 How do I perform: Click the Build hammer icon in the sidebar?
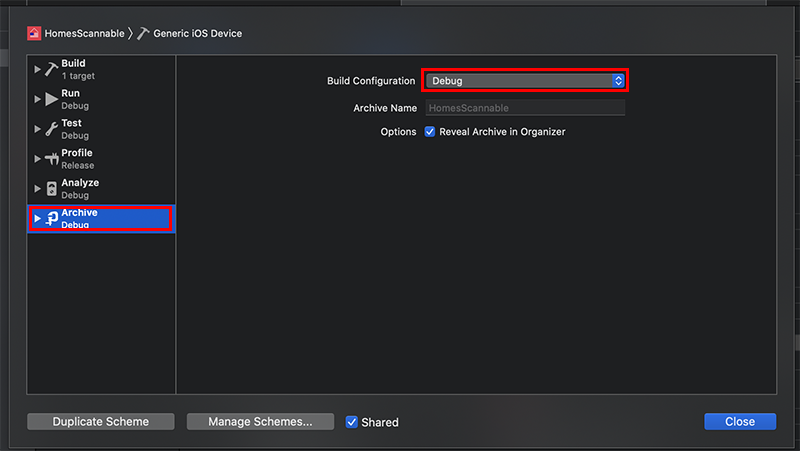[x=51, y=69]
